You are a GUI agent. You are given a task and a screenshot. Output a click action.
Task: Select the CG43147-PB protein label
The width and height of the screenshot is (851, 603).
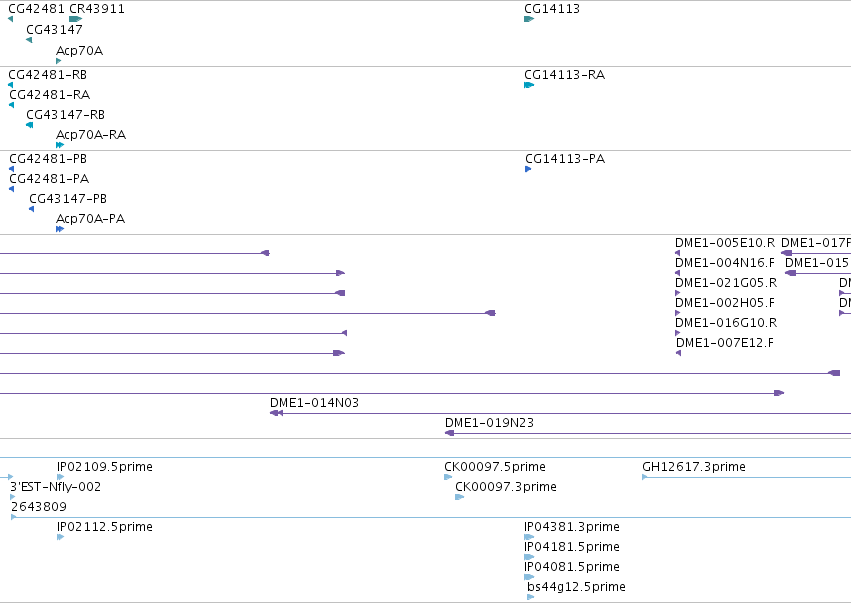click(68, 199)
